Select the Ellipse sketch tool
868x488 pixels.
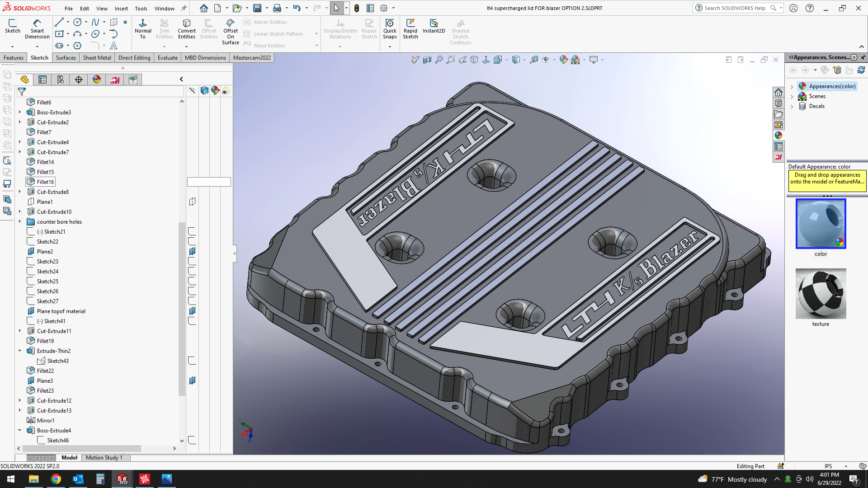tap(95, 34)
